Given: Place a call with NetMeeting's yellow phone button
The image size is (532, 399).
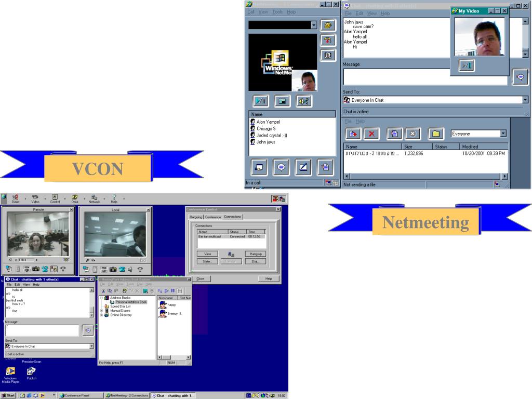Looking at the screenshot, I should [x=327, y=25].
